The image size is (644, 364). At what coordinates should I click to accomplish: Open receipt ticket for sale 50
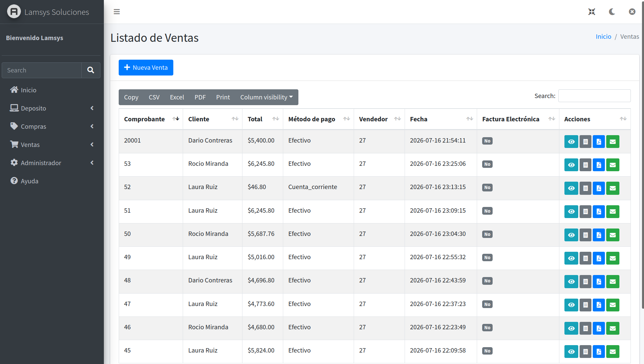(x=585, y=235)
